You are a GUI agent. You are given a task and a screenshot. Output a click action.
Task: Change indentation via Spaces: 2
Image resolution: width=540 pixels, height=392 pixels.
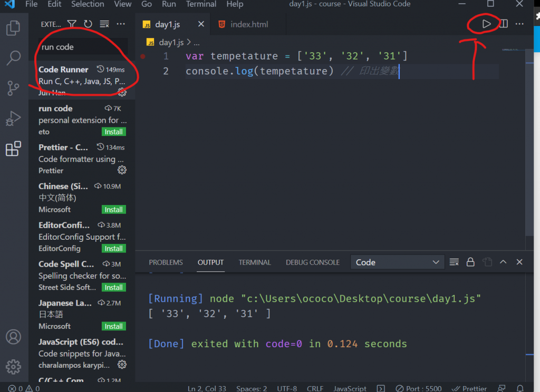(252, 388)
